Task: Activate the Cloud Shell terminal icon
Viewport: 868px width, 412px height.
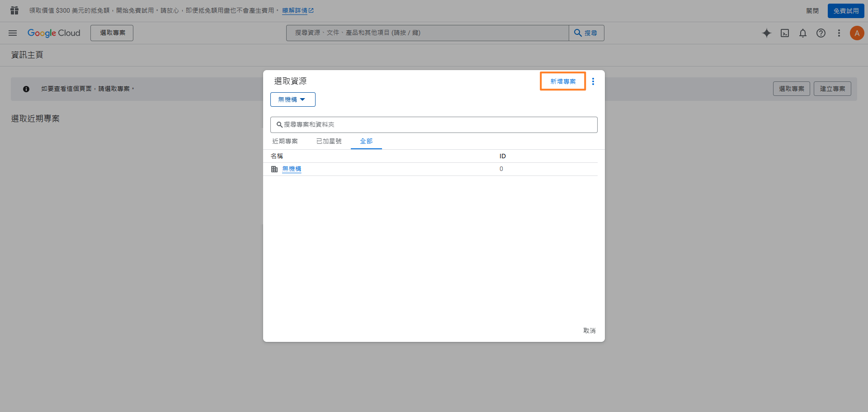Action: (785, 33)
